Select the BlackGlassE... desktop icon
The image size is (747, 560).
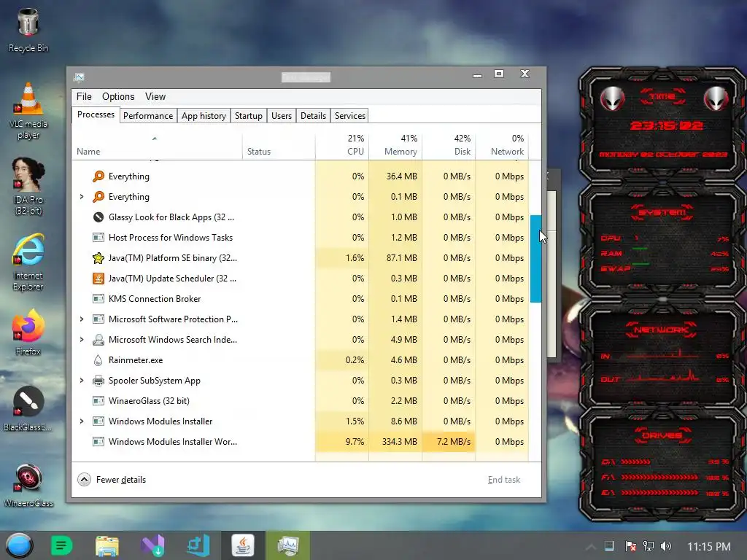point(28,409)
